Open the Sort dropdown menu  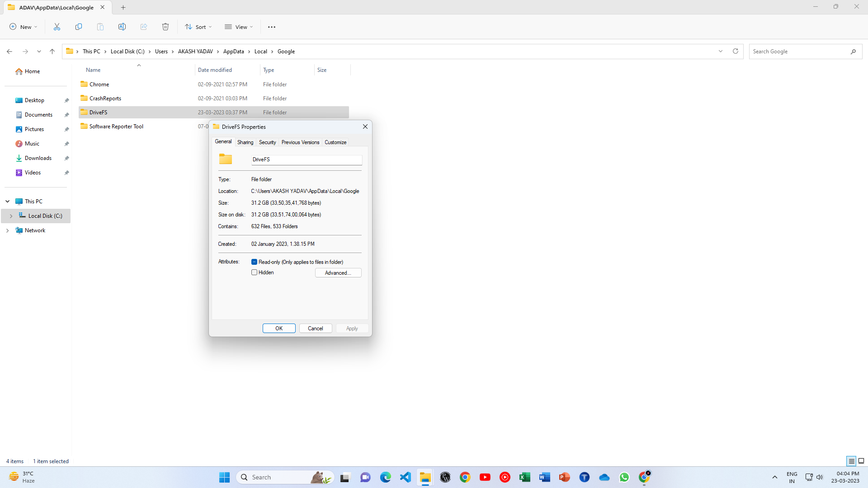(x=198, y=27)
